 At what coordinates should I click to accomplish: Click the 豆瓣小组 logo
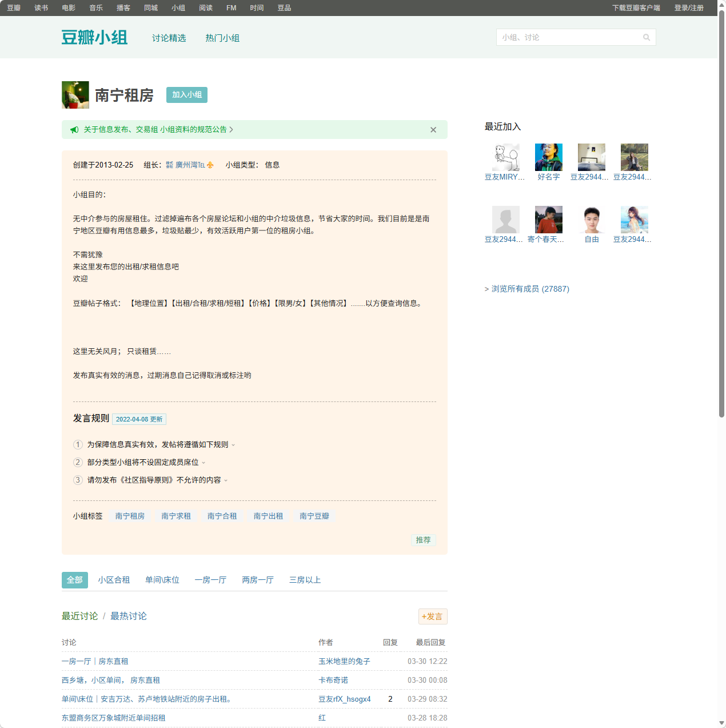pyautogui.click(x=94, y=38)
